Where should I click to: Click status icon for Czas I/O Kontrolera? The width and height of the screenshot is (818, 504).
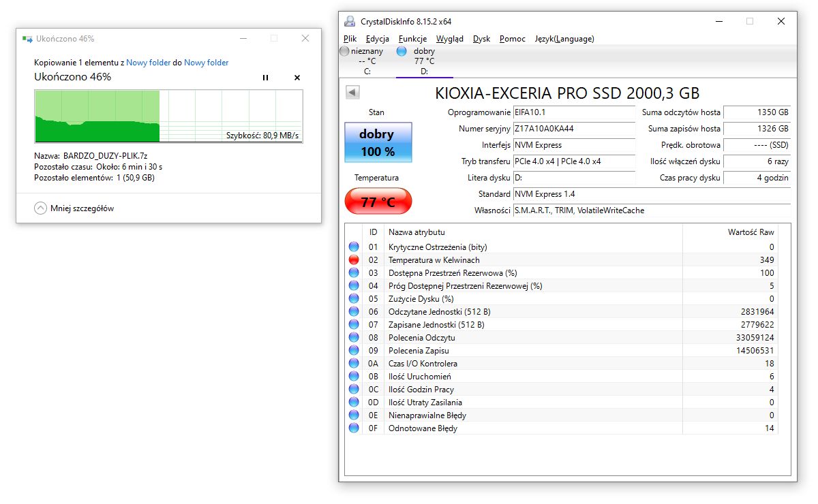coord(354,364)
